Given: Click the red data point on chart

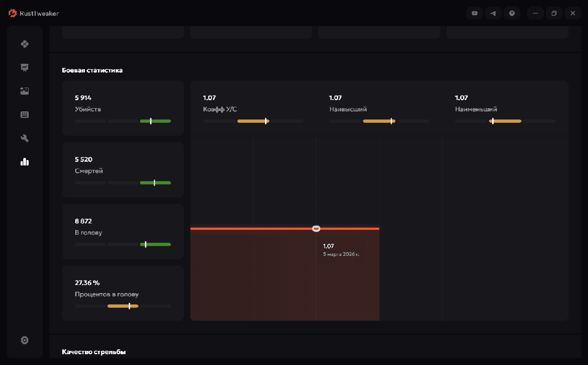Looking at the screenshot, I should pyautogui.click(x=316, y=229).
